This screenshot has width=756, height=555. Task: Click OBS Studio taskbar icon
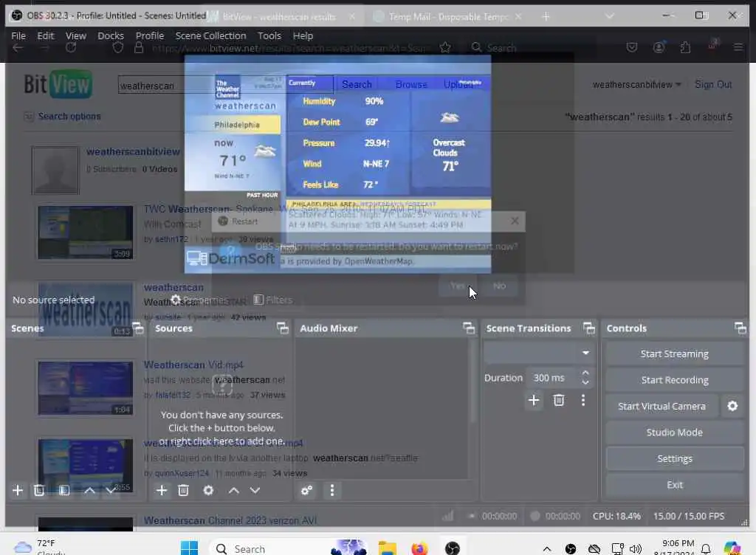tap(453, 548)
